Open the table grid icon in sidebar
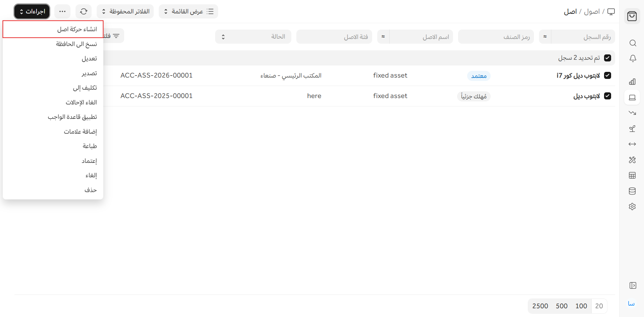 (632, 175)
